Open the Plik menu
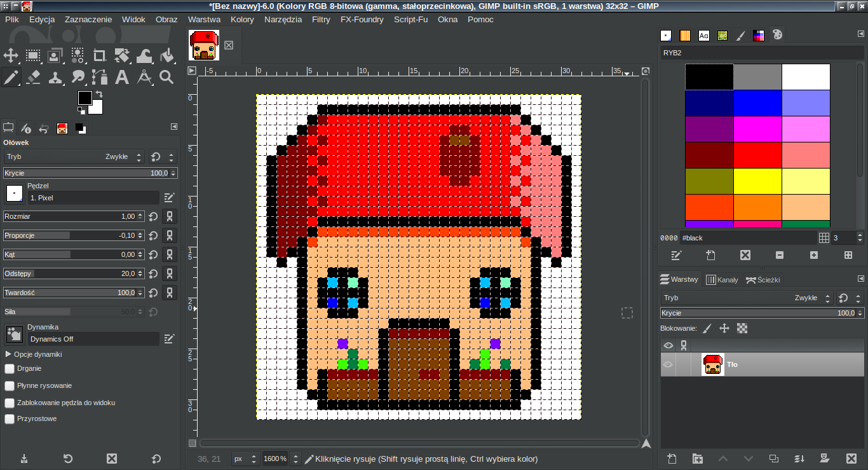Viewport: 868px width, 470px height. 12,19
